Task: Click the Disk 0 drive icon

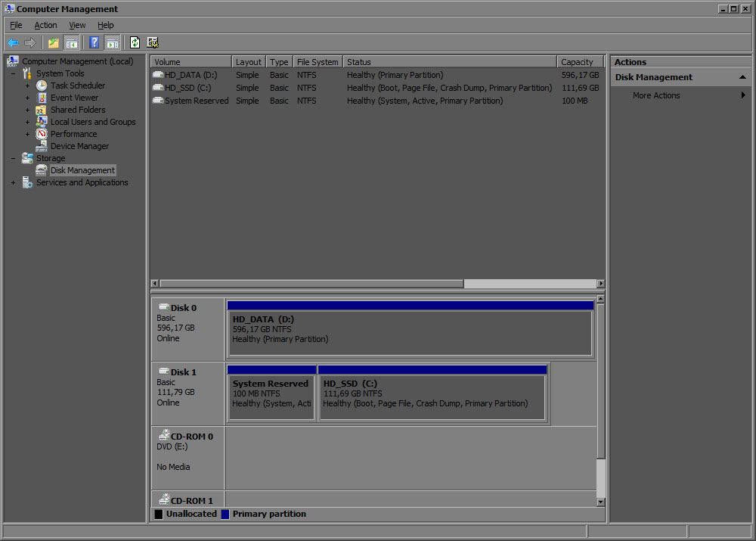Action: point(164,307)
